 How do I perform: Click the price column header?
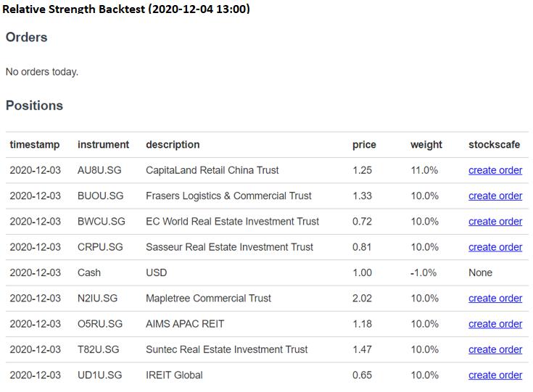[x=364, y=145]
